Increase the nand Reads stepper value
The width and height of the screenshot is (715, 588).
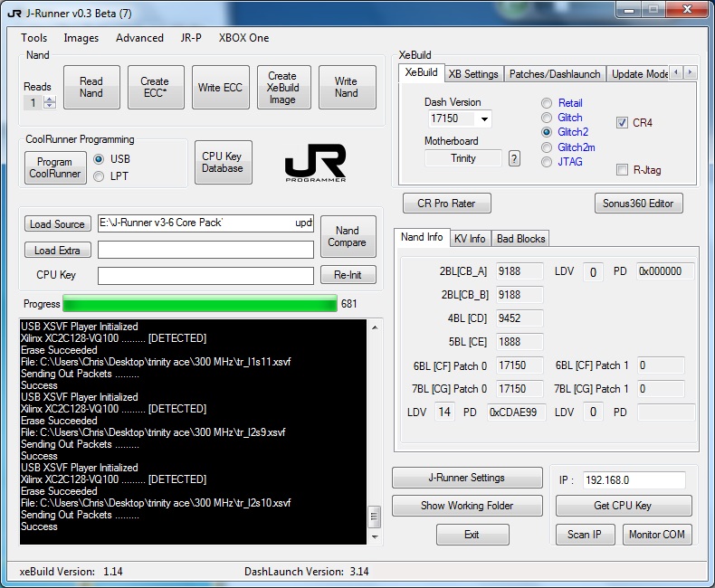(50, 100)
